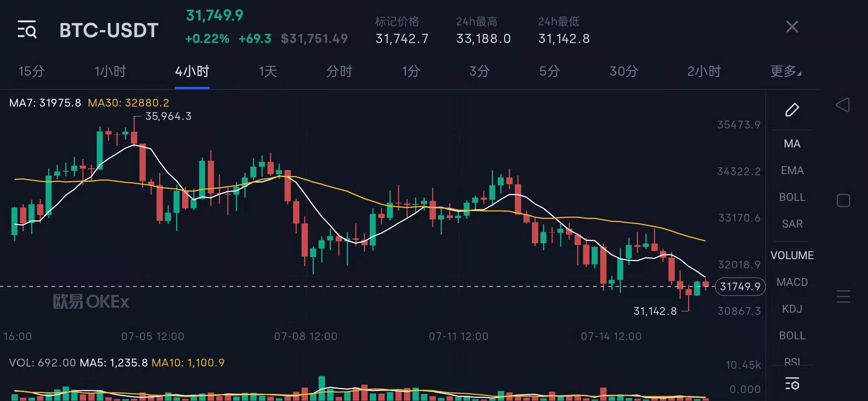
Task: Expand the 更多 timeframe dropdown
Action: click(785, 71)
